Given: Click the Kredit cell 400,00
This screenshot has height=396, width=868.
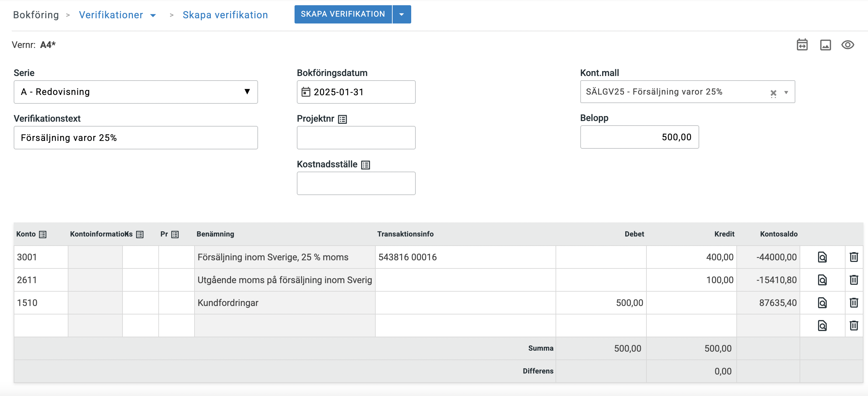Looking at the screenshot, I should click(x=691, y=257).
